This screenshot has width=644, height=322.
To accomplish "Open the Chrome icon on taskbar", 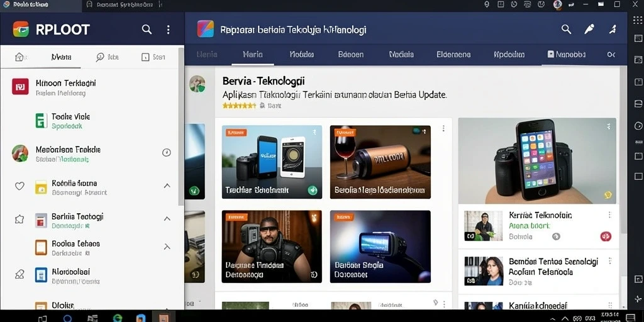I will click(118, 318).
